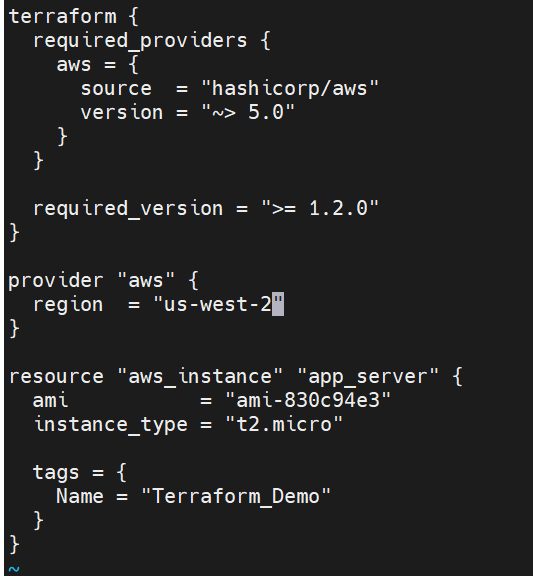Click the "app_server" resource name string
This screenshot has width=533, height=576.
368,377
